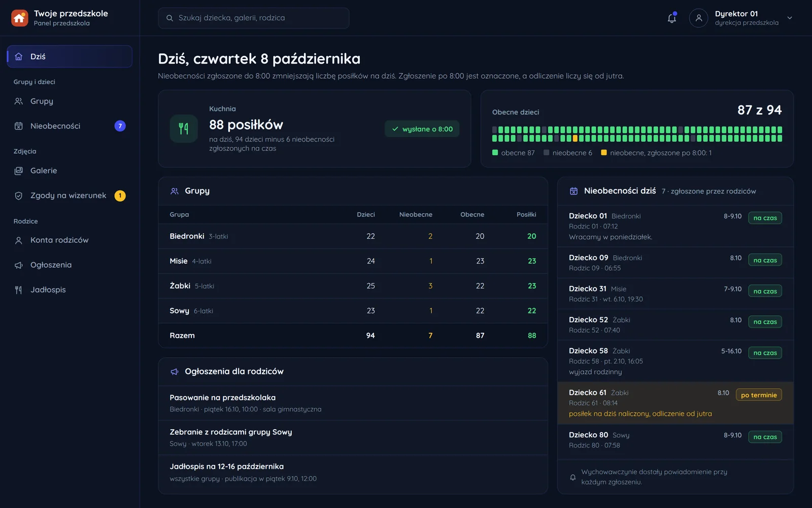The width and height of the screenshot is (812, 508).
Task: Click the orange late-reported child square
Action: click(575, 138)
